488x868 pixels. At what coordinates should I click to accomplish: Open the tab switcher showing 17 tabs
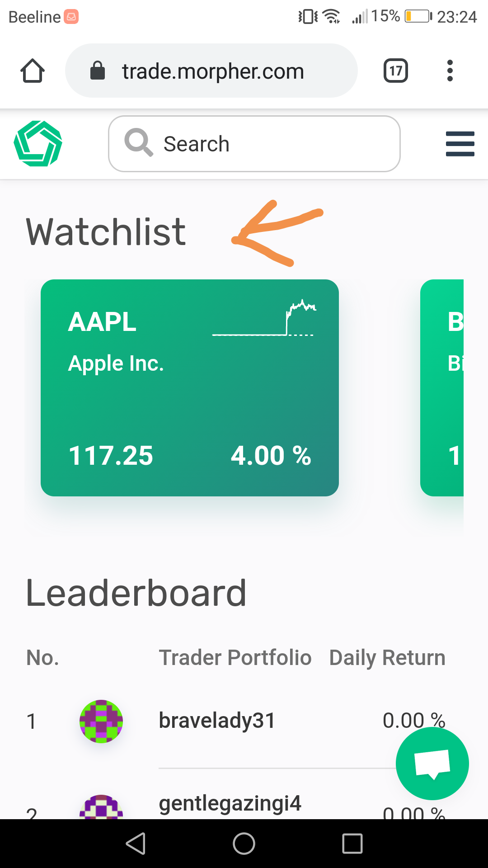396,71
